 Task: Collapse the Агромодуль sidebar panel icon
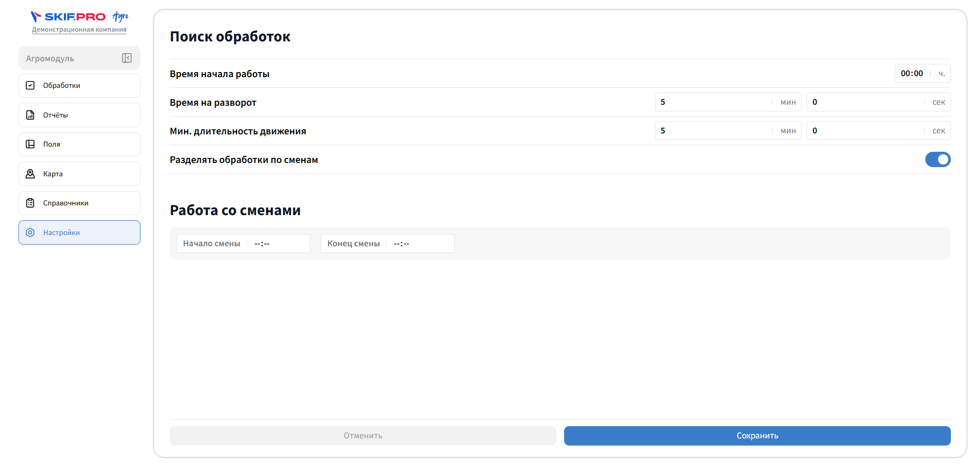[127, 58]
